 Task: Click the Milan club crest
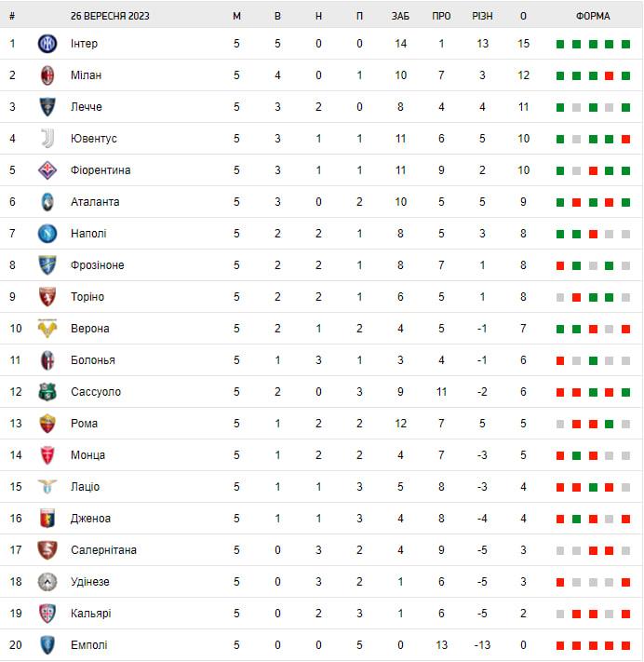tap(47, 75)
